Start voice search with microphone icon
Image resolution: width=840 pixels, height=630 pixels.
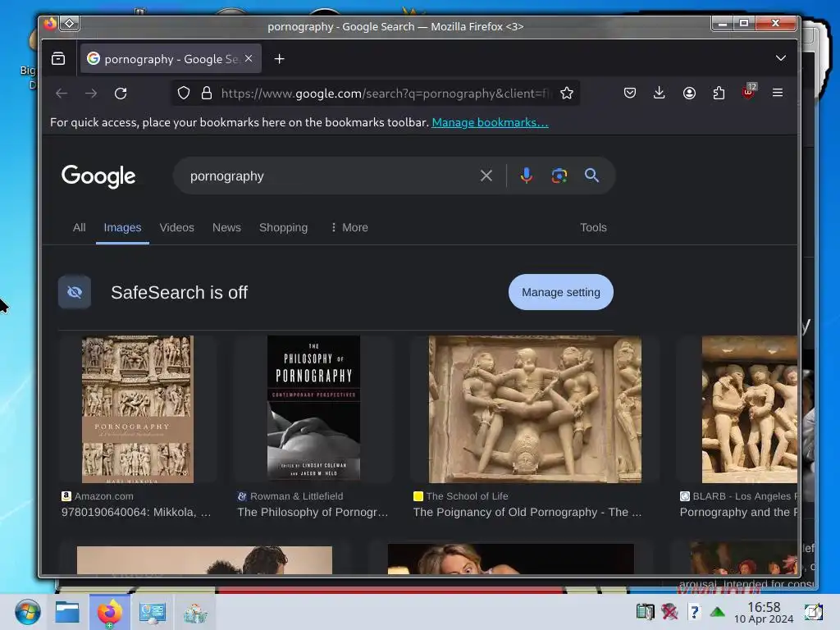pos(527,176)
